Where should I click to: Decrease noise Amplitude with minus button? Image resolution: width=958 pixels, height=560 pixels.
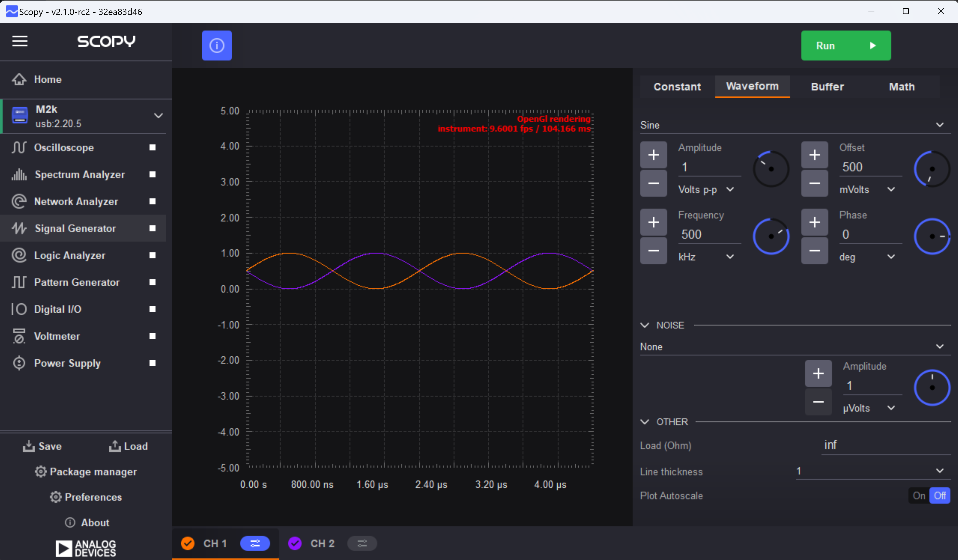[x=818, y=402]
